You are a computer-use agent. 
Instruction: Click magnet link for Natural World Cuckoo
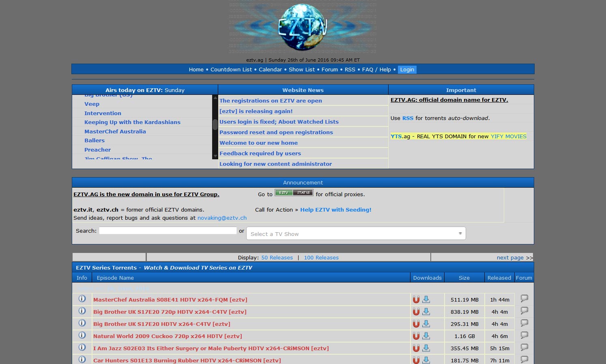pyautogui.click(x=416, y=336)
